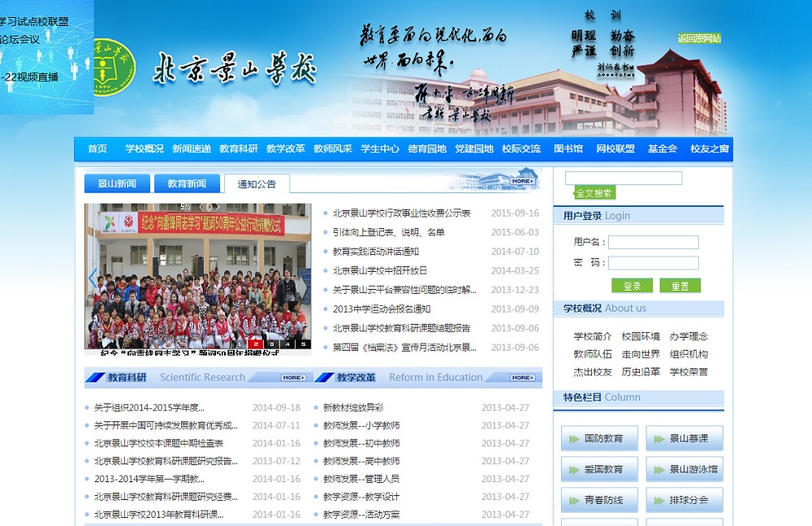Open the 景山游泳馆 column button

coord(684,469)
